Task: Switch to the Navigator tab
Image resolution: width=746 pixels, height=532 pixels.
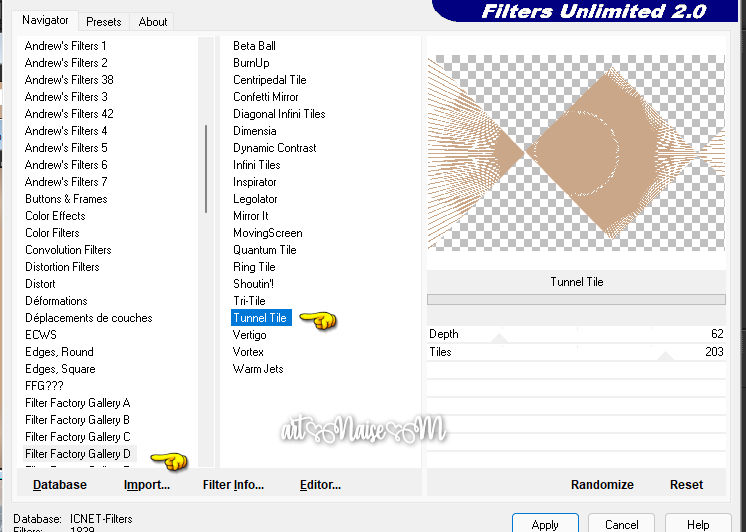Action: [x=45, y=20]
